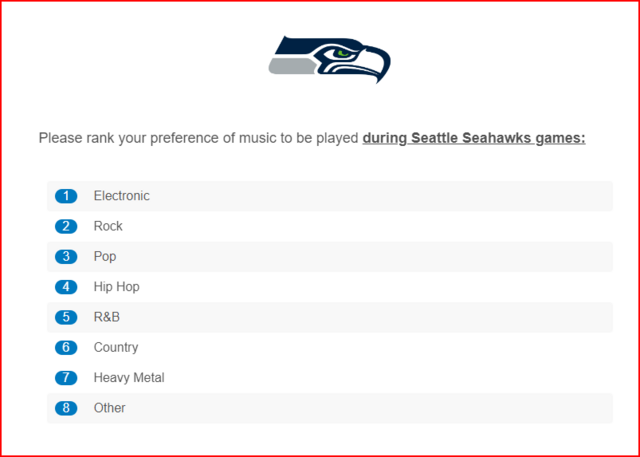Select the Rock ranking option

click(330, 226)
